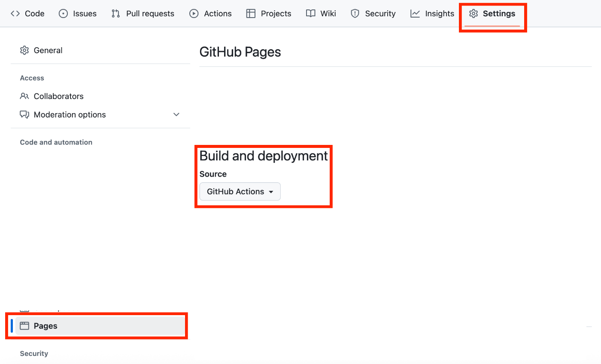Click the Actions play icon
This screenshot has height=364, width=601.
point(194,14)
